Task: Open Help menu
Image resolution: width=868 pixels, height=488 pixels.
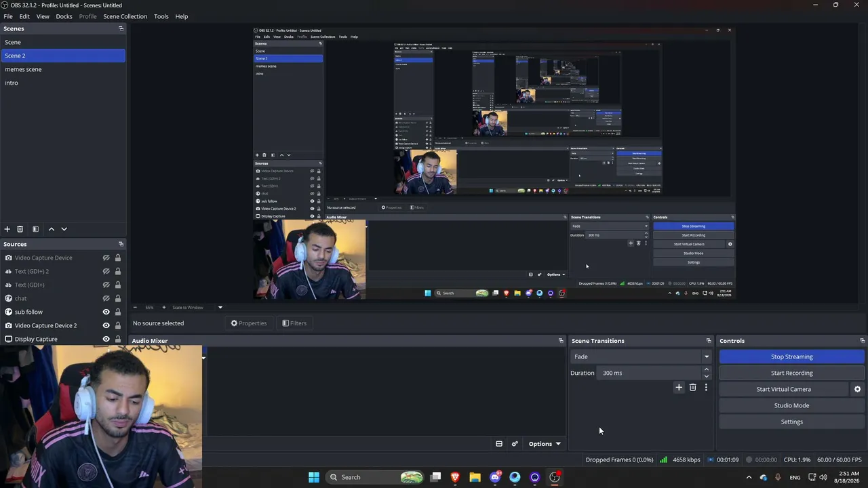Action: click(x=182, y=16)
